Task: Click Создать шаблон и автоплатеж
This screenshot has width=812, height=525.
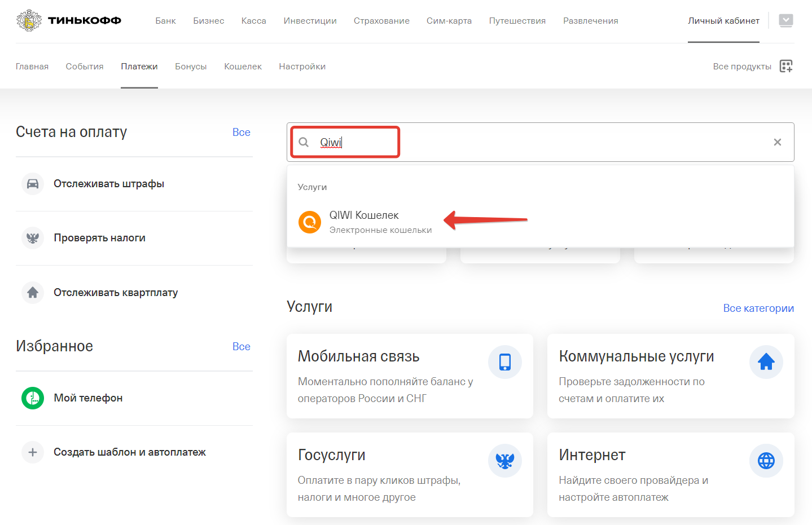Action: [134, 452]
